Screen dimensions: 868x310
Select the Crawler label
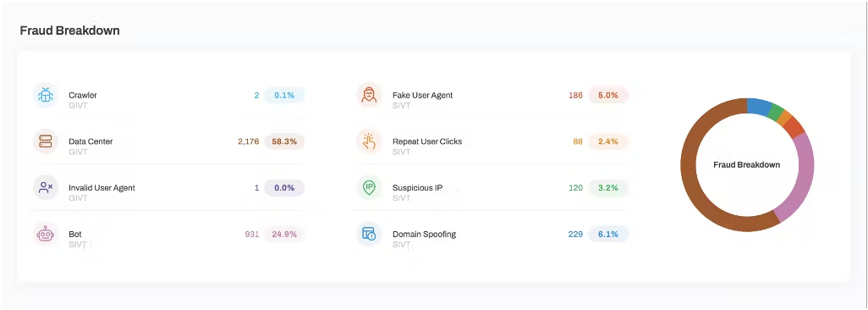point(82,96)
